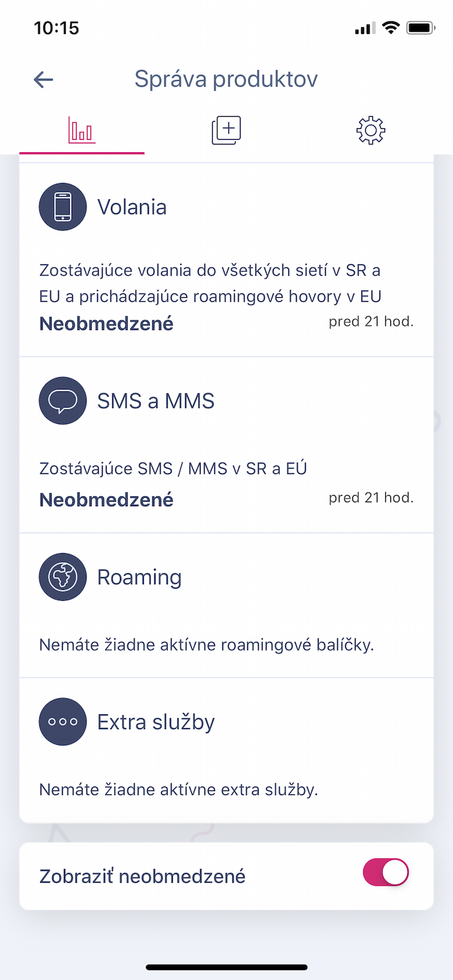Switch to the add products tab
Screen dimensions: 453x980
pos(226,130)
